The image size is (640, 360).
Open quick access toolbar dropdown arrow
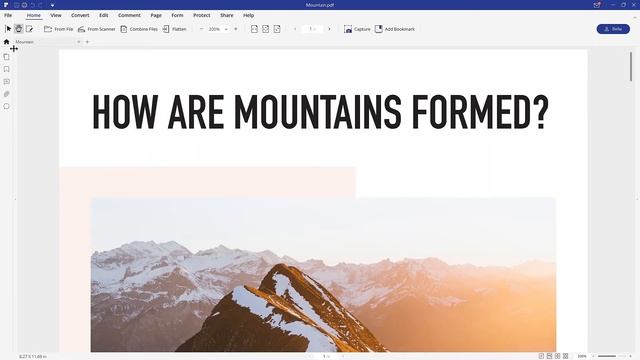coord(53,5)
